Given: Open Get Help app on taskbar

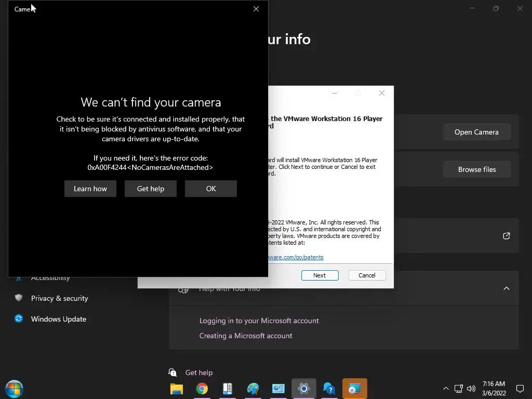Looking at the screenshot, I should pyautogui.click(x=329, y=389).
